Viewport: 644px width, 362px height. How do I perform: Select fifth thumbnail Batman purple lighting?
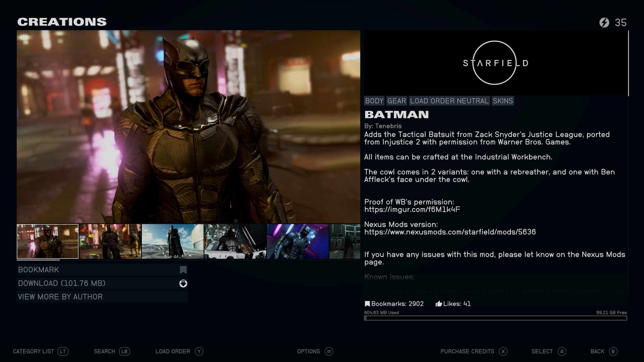[x=298, y=241]
